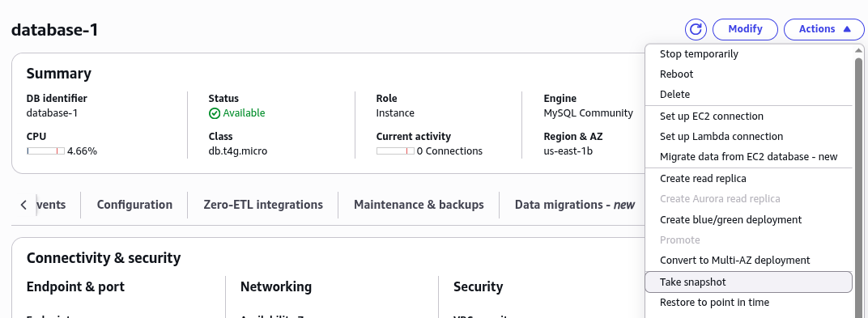Click the Modify button
This screenshot has width=868, height=318.
coord(745,29)
